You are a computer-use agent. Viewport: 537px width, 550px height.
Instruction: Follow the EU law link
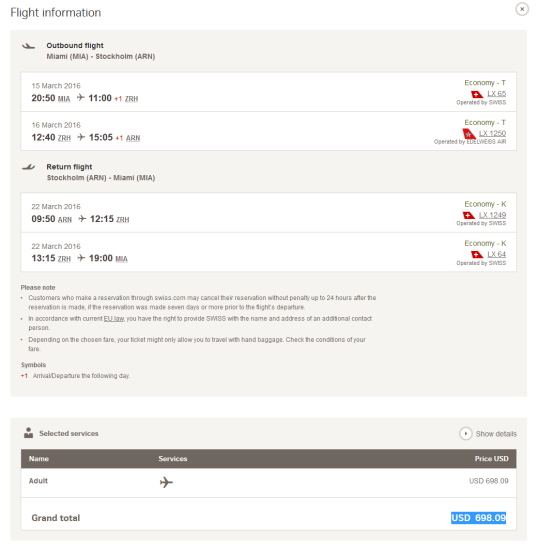(114, 318)
